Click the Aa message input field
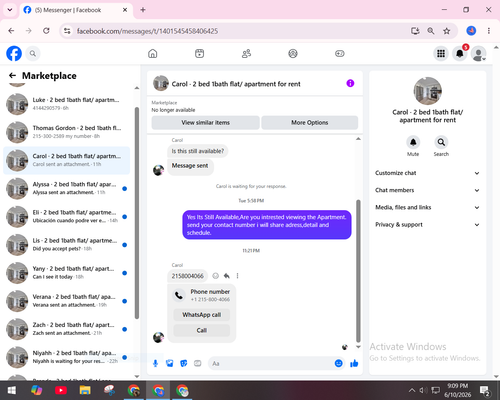The image size is (500, 400). coord(271,363)
